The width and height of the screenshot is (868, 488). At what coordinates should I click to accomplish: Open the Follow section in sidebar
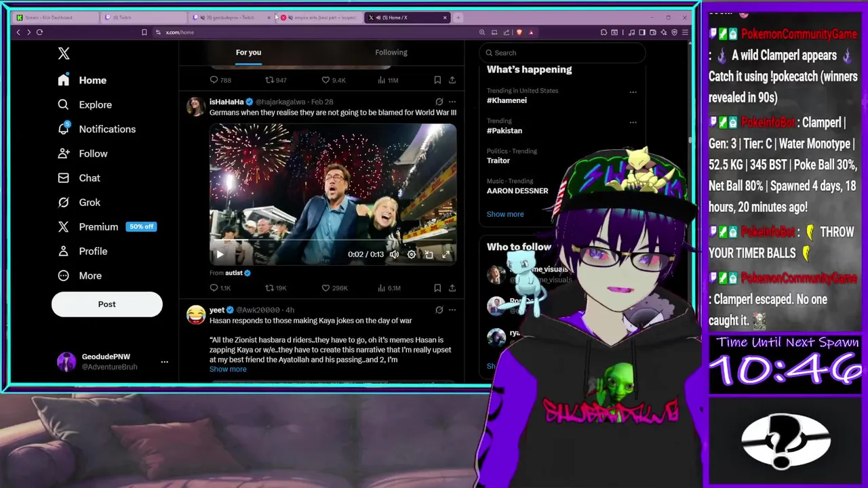point(83,153)
